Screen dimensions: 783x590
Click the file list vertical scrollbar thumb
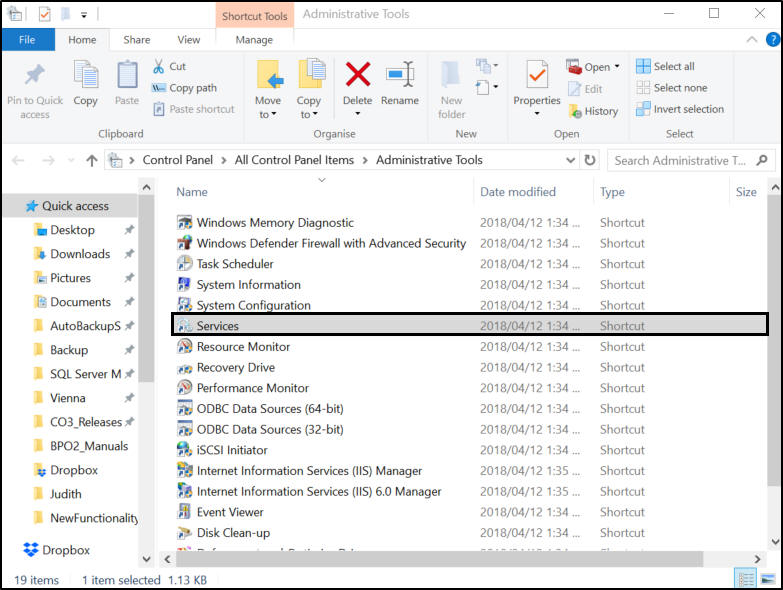[x=775, y=340]
